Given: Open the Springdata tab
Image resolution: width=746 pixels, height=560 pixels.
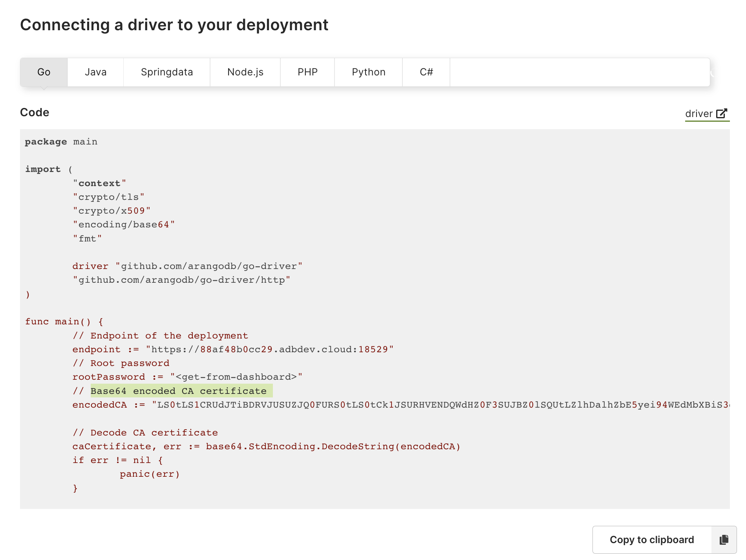Looking at the screenshot, I should (x=167, y=72).
